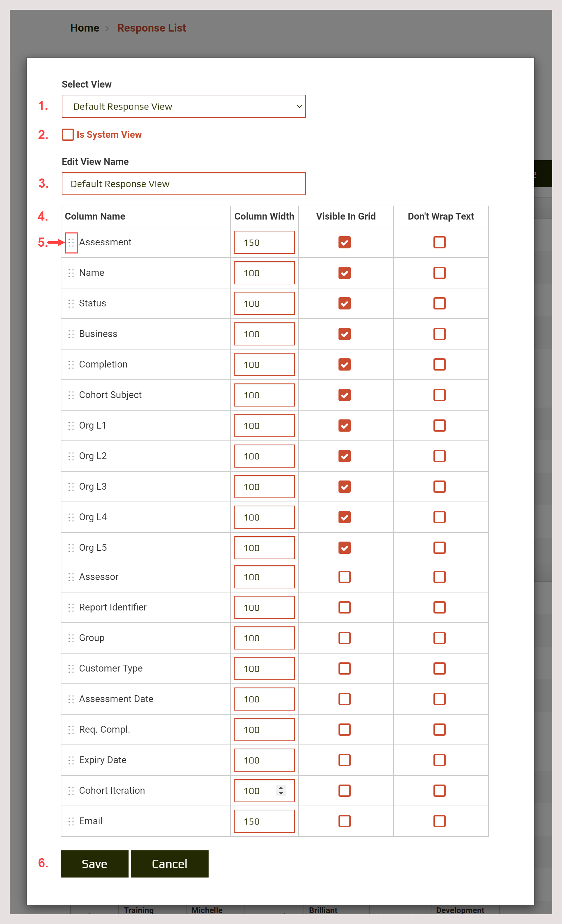Viewport: 562px width, 924px height.
Task: Click the Completion row drag handle
Action: (71, 364)
